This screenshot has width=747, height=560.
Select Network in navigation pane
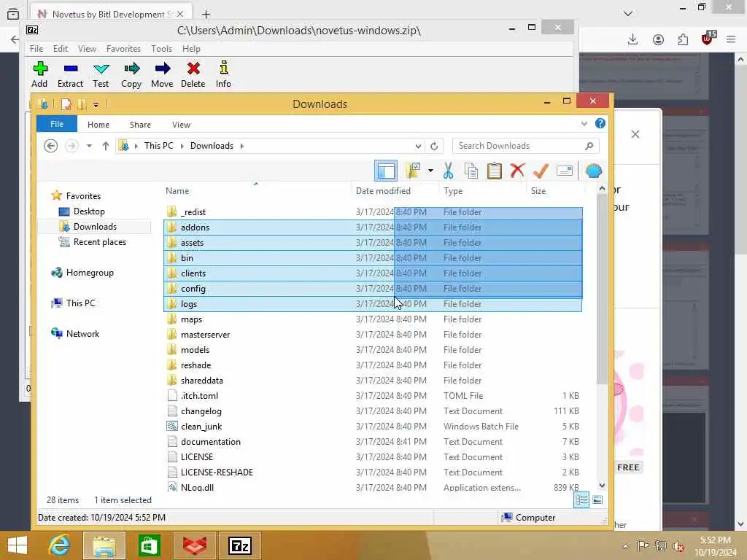point(82,334)
